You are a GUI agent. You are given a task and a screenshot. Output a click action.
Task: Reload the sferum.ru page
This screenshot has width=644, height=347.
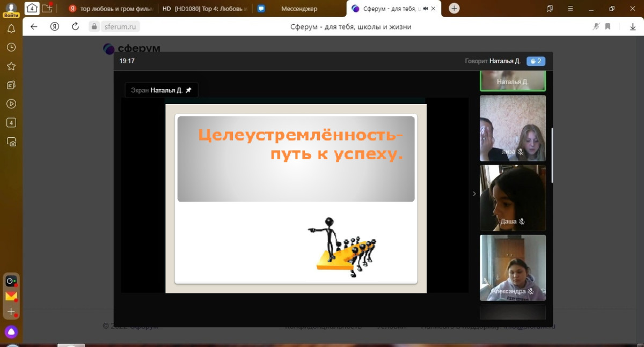click(x=75, y=26)
